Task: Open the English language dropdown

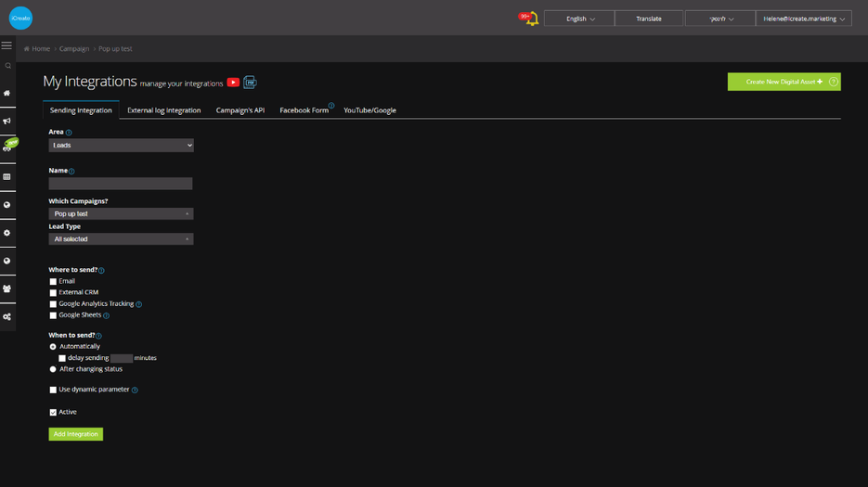Action: (579, 19)
